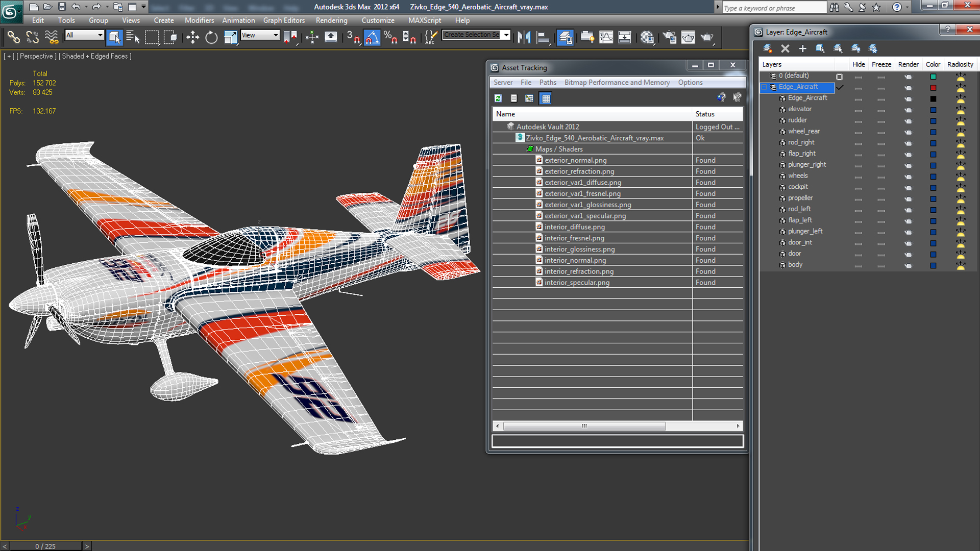Open the Modifiers menu
Screen dimensions: 980x551
tap(199, 20)
